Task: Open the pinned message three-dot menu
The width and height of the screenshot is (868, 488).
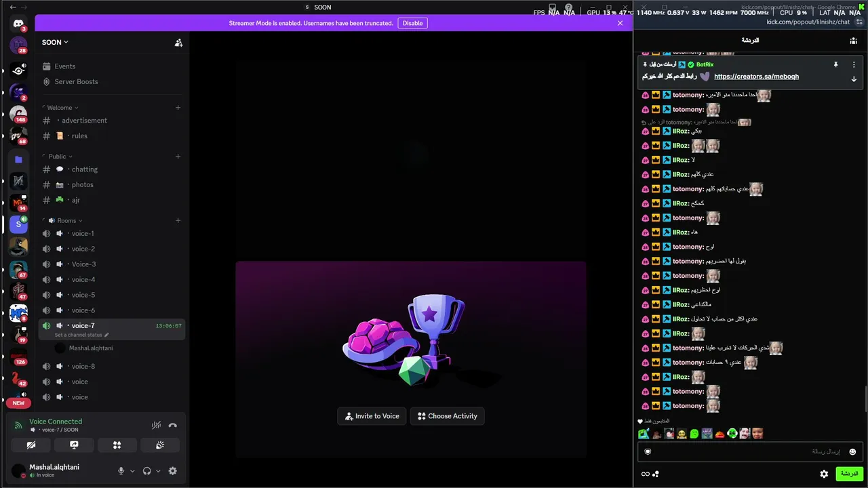Action: point(854,65)
